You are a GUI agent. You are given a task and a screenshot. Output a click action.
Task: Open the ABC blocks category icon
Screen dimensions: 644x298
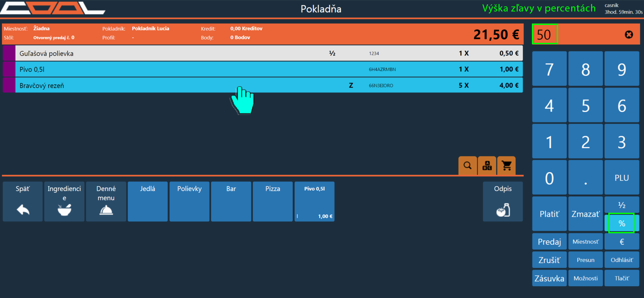pyautogui.click(x=487, y=166)
